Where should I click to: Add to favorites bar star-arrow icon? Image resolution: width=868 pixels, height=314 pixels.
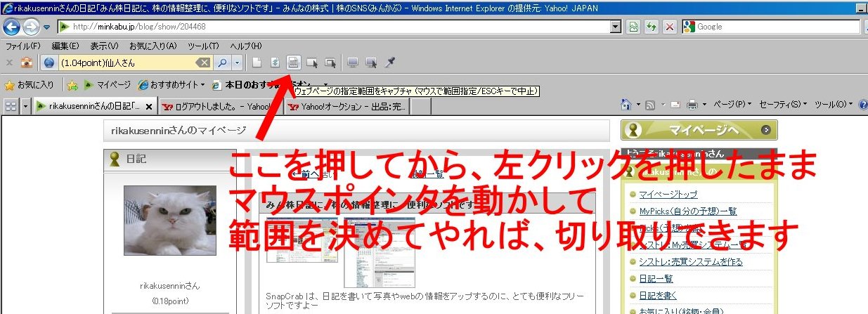coord(72,85)
